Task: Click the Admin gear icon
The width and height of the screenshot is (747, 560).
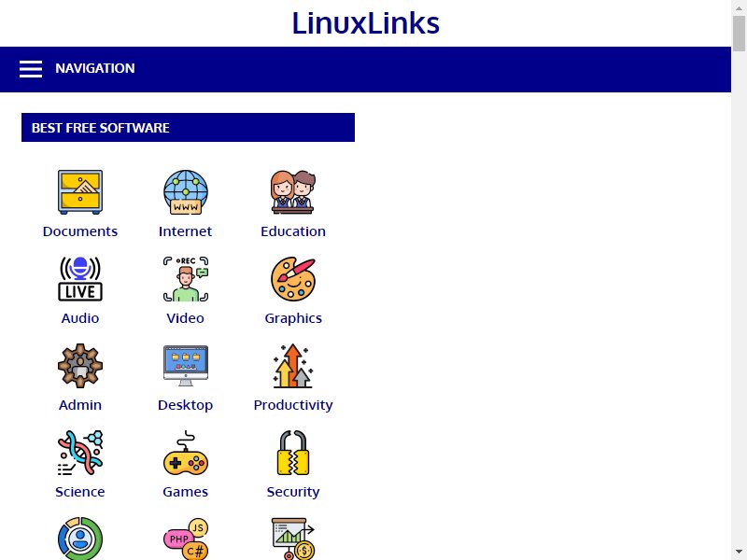Action: 80,366
